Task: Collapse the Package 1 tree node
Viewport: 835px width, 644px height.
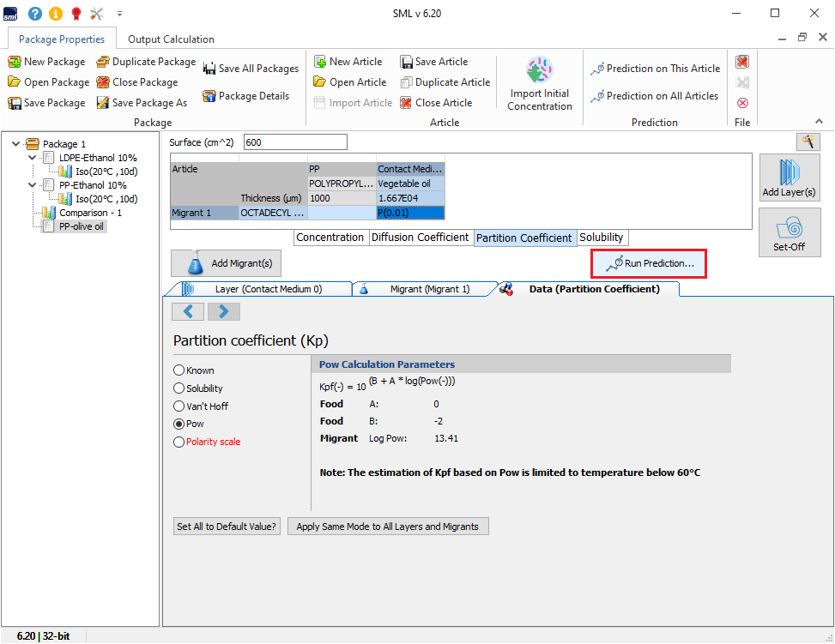Action: coord(16,144)
